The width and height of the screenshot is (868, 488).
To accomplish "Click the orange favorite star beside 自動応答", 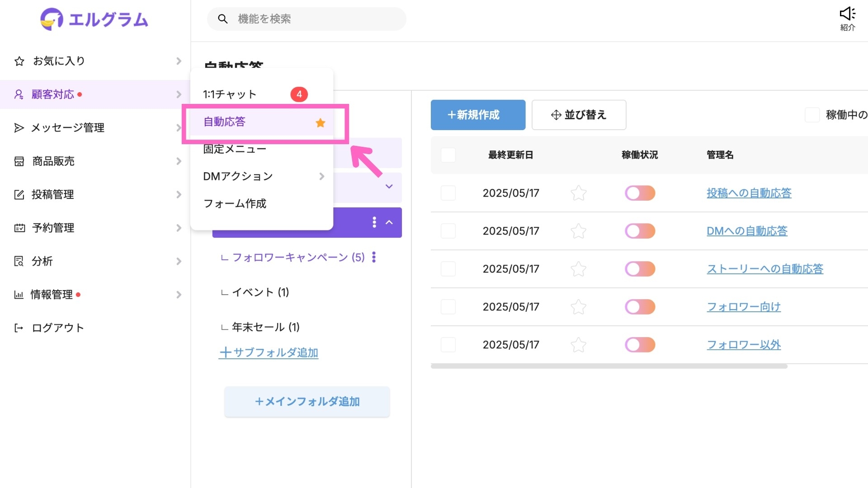I will click(x=320, y=123).
